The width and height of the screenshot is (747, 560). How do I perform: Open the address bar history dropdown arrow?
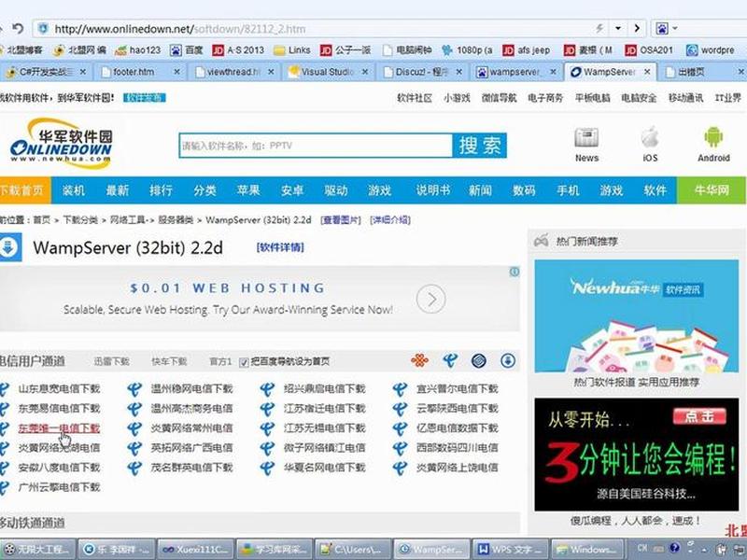(x=618, y=29)
